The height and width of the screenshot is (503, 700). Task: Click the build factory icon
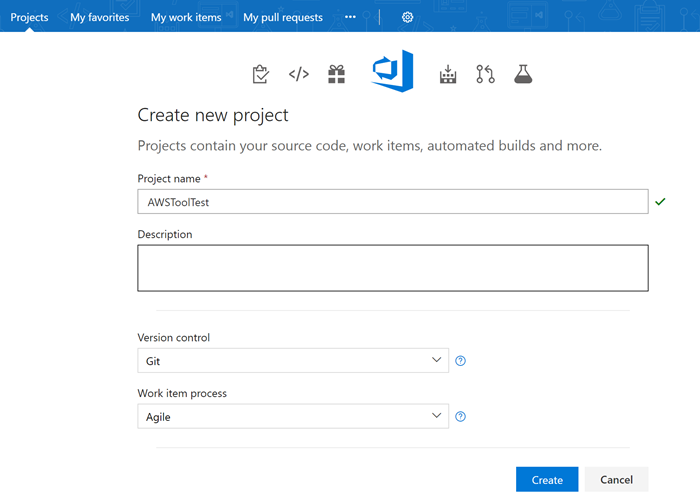(447, 74)
